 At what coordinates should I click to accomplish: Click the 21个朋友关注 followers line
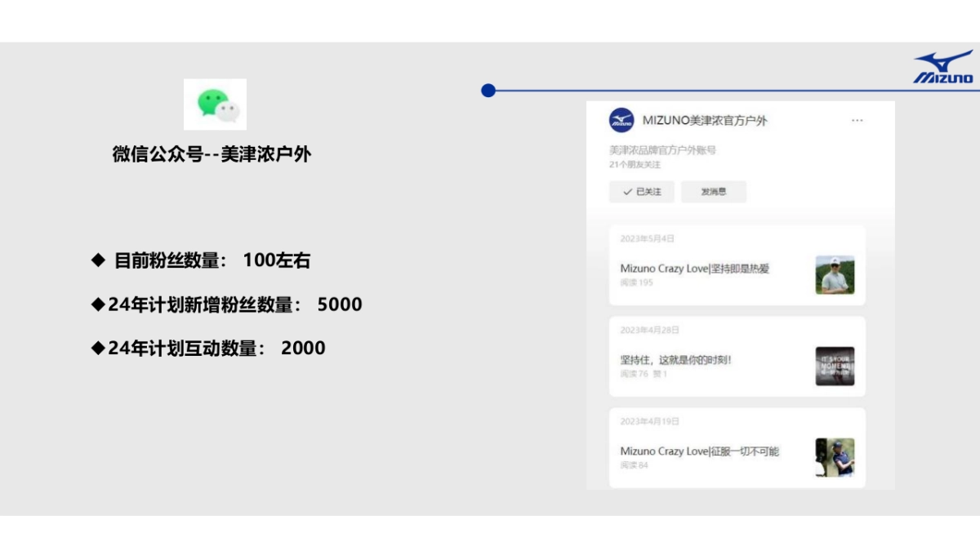tap(635, 165)
